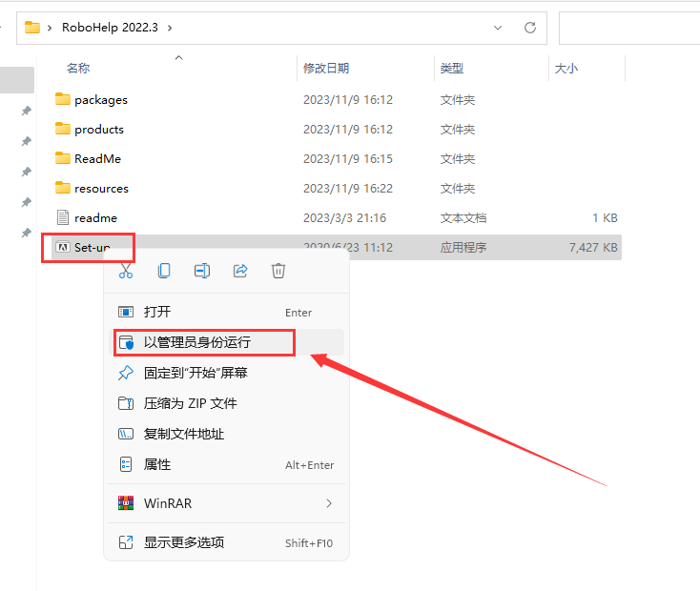Click the Share icon in context menu
Viewport: 700px width, 591px height.
tap(240, 271)
